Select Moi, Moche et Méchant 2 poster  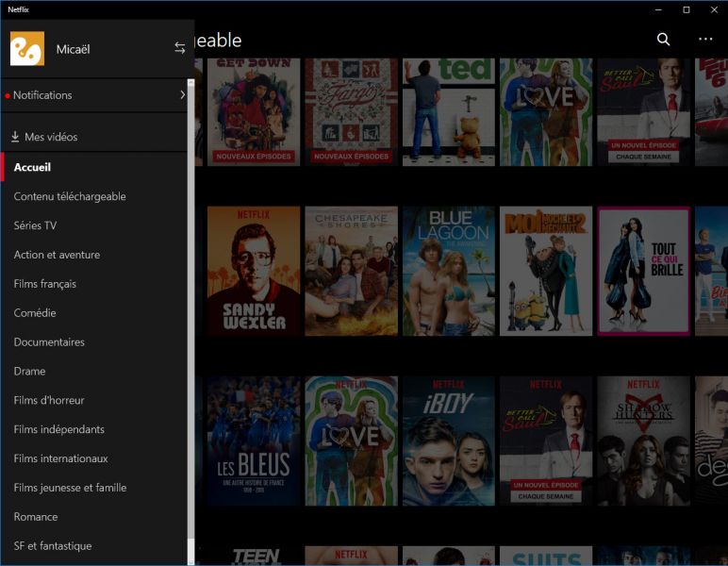[546, 271]
